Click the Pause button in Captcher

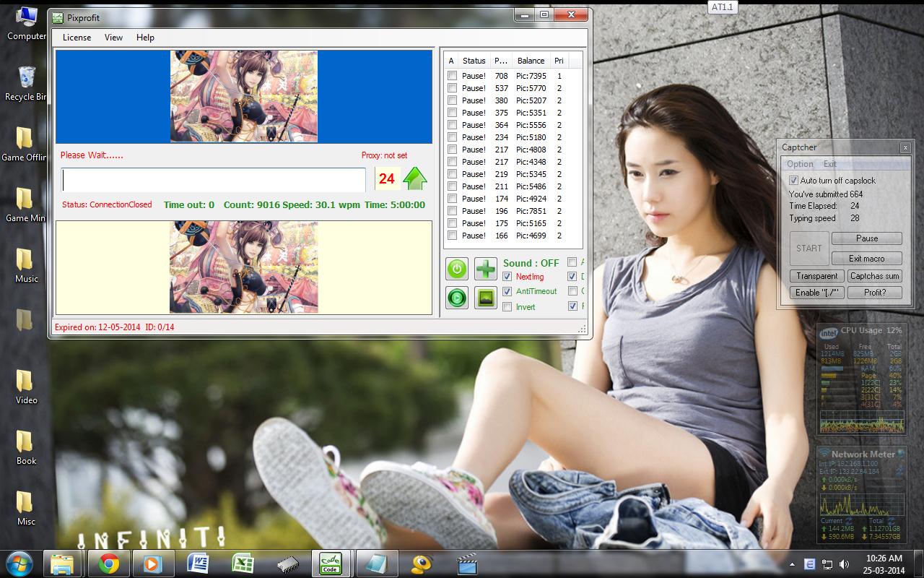tap(867, 238)
